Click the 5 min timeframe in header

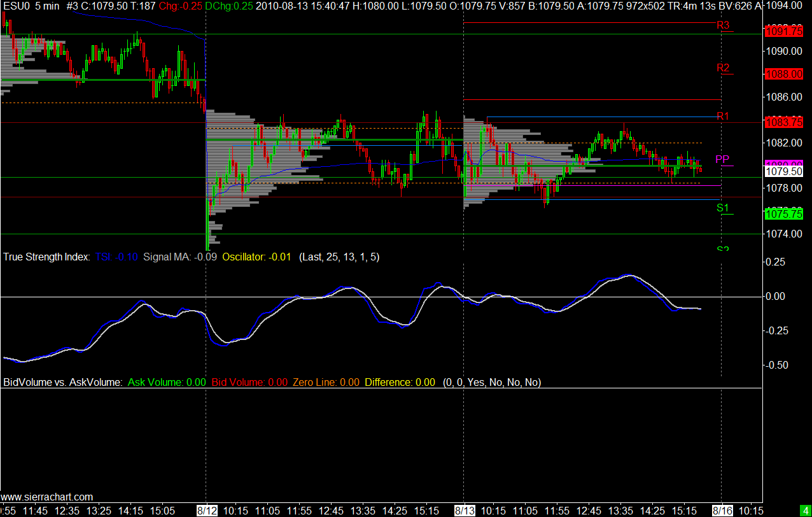[x=48, y=6]
